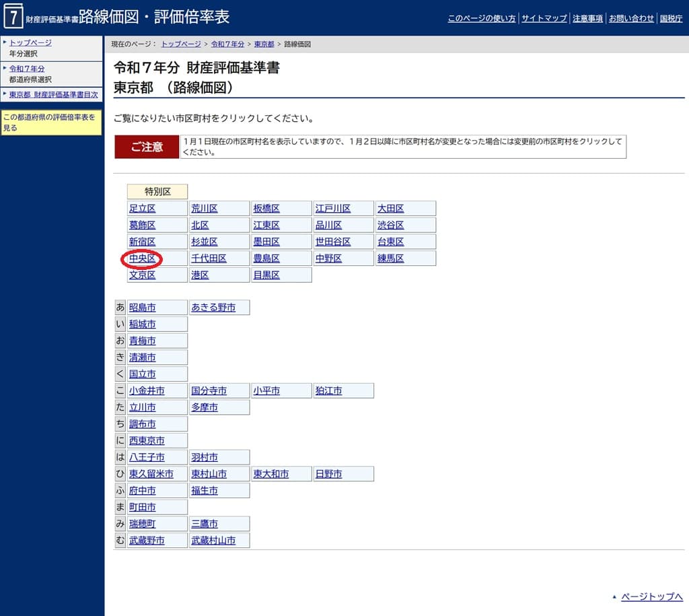Click the 羽村市 link
This screenshot has height=616, width=689.
click(205, 457)
